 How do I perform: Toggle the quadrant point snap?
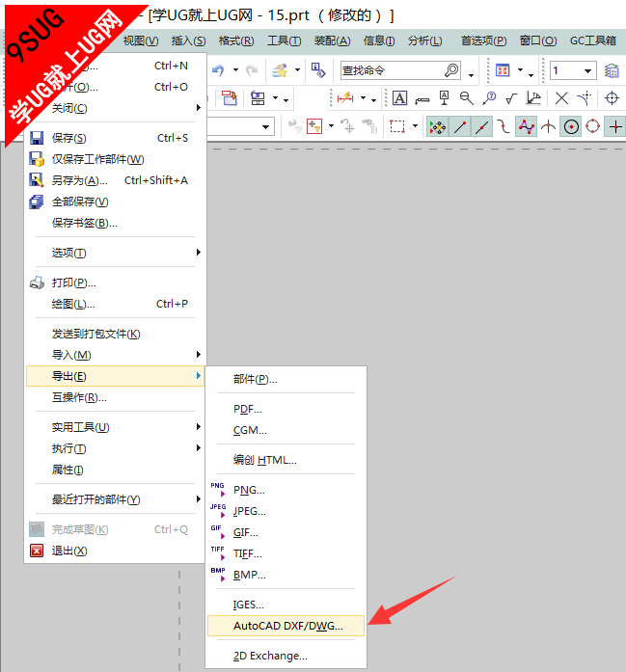coord(593,127)
